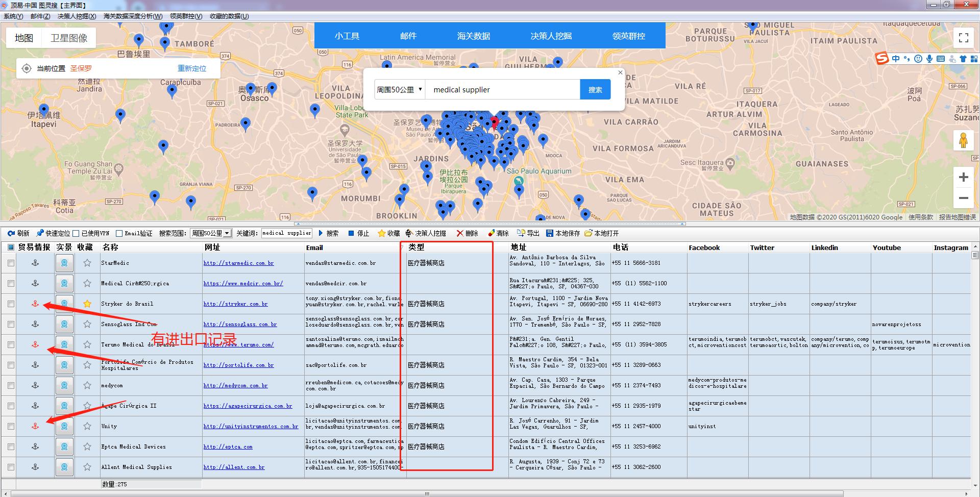Toggle map fullscreen view icon
980x497 pixels.
pyautogui.click(x=963, y=38)
